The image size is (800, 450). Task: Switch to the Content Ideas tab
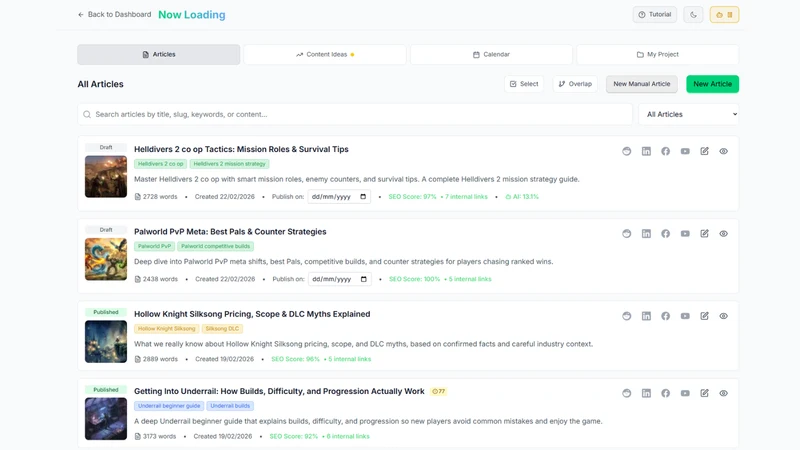(x=325, y=55)
